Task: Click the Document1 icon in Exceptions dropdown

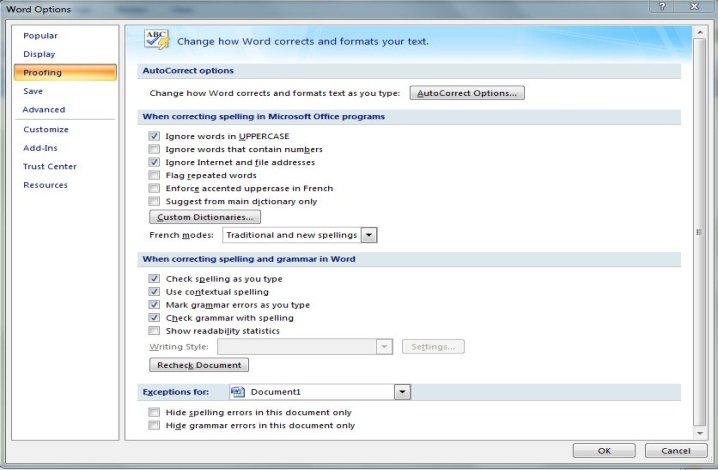Action: point(238,392)
